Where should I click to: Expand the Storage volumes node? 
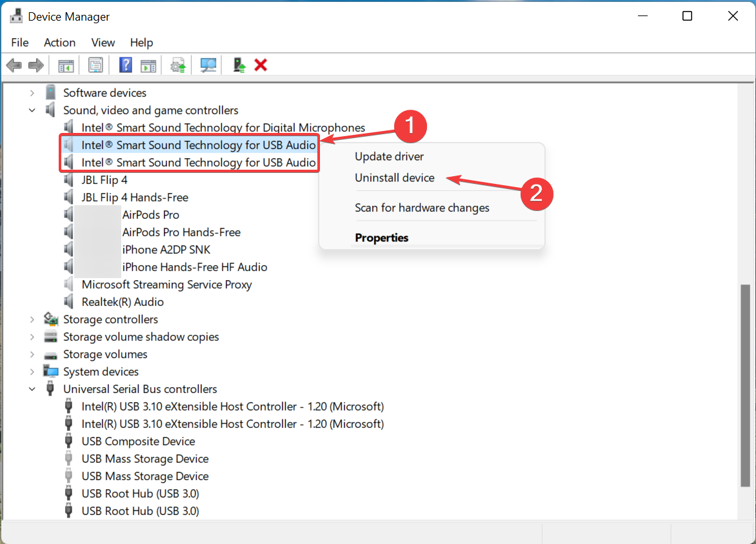[32, 354]
